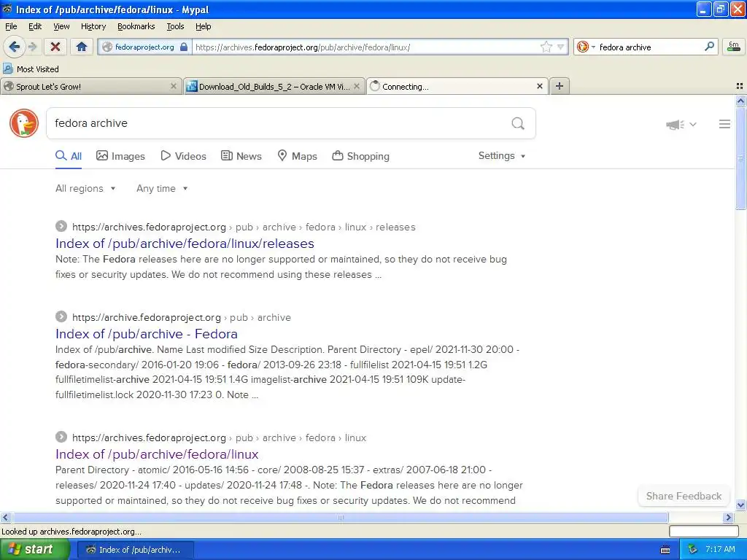
Task: Open the View menu
Action: coord(61,26)
